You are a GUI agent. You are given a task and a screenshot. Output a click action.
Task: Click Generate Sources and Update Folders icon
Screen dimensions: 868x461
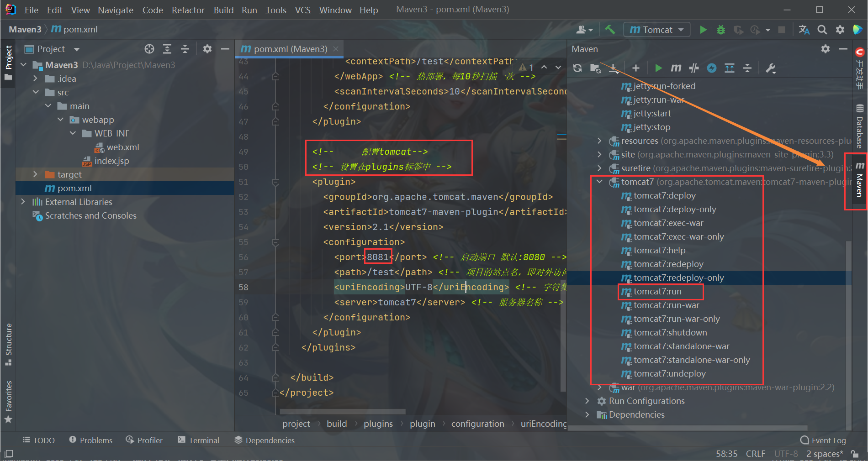(x=595, y=68)
